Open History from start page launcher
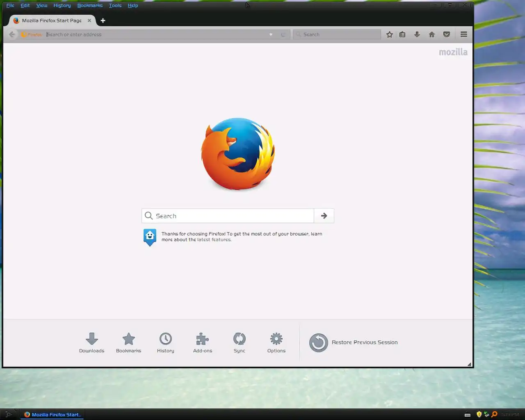Screen dimensions: 525x420 pos(166,343)
